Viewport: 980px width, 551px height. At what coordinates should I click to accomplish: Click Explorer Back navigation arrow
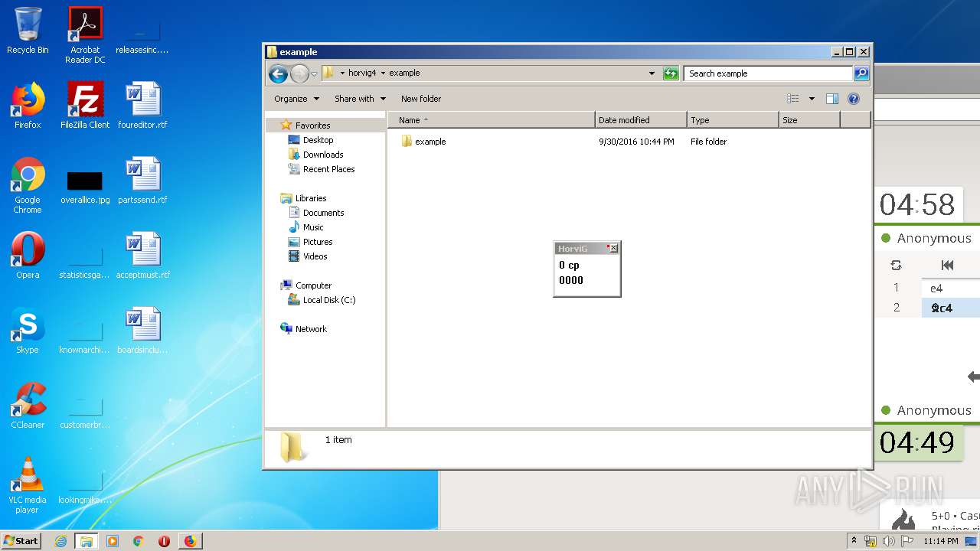coord(278,73)
